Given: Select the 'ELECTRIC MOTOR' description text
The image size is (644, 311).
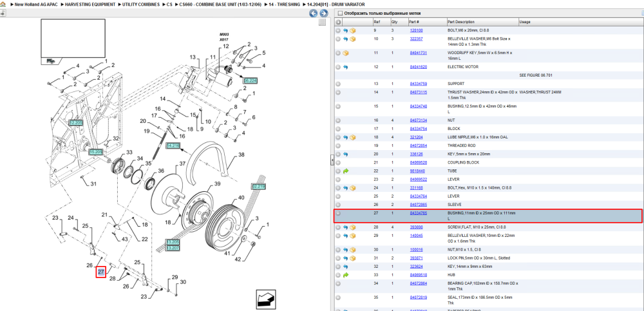Looking at the screenshot, I should coord(463,67).
